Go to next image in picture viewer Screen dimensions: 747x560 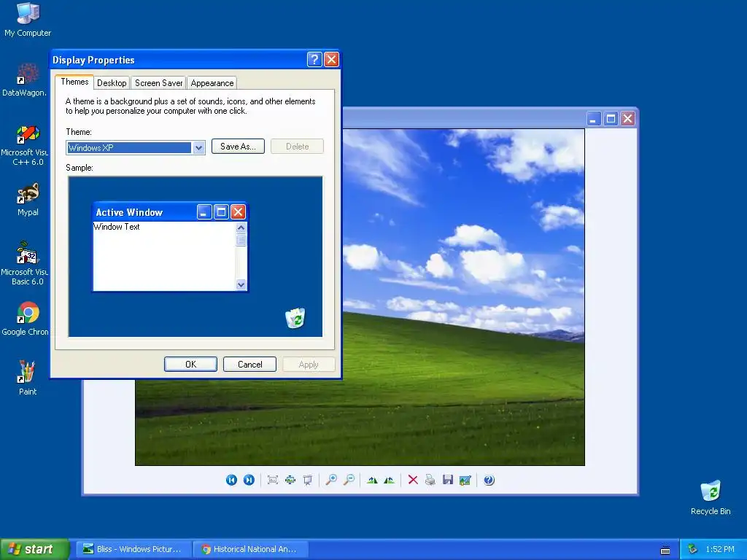(x=249, y=480)
